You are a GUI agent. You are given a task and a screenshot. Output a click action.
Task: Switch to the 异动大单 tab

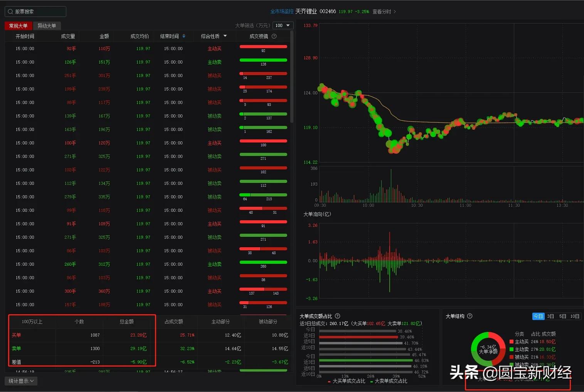point(47,25)
